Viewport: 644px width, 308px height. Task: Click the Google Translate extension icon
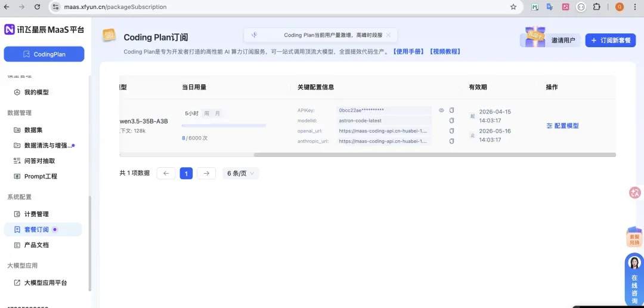tap(550, 7)
